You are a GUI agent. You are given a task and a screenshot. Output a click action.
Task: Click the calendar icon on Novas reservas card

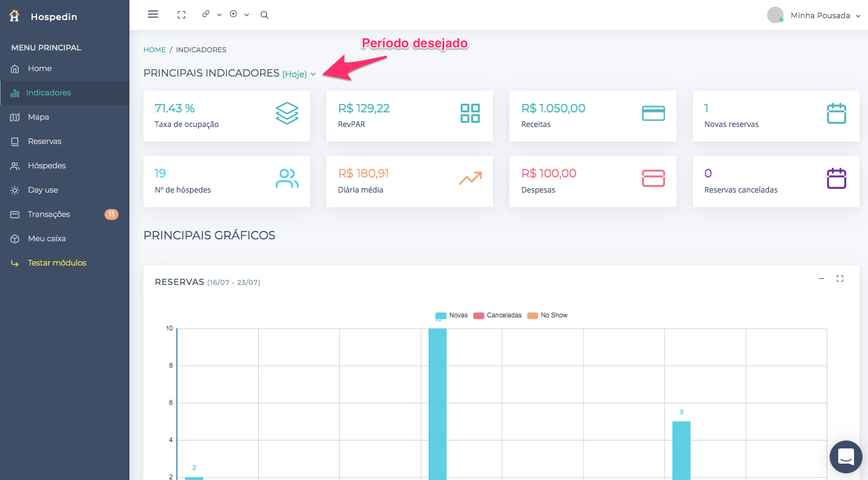pos(836,114)
